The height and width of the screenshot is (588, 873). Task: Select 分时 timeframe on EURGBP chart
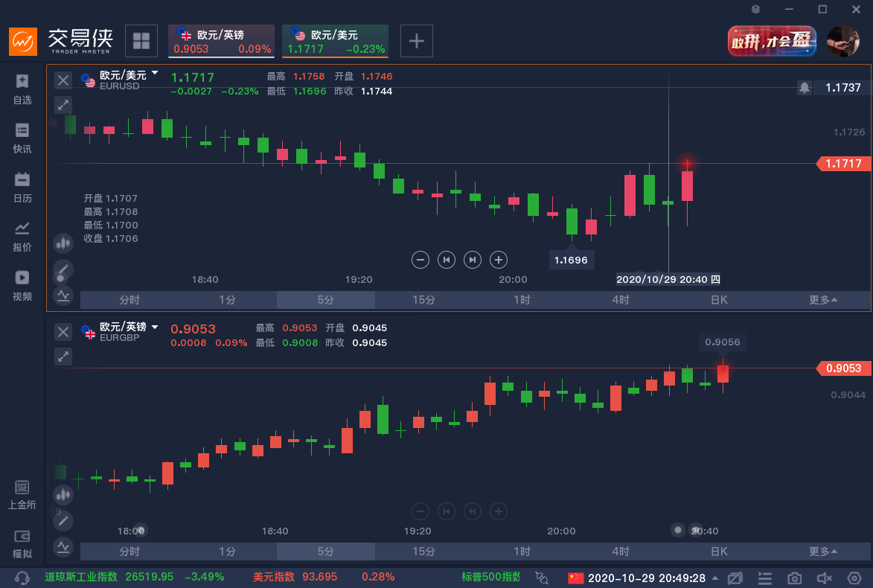[129, 552]
